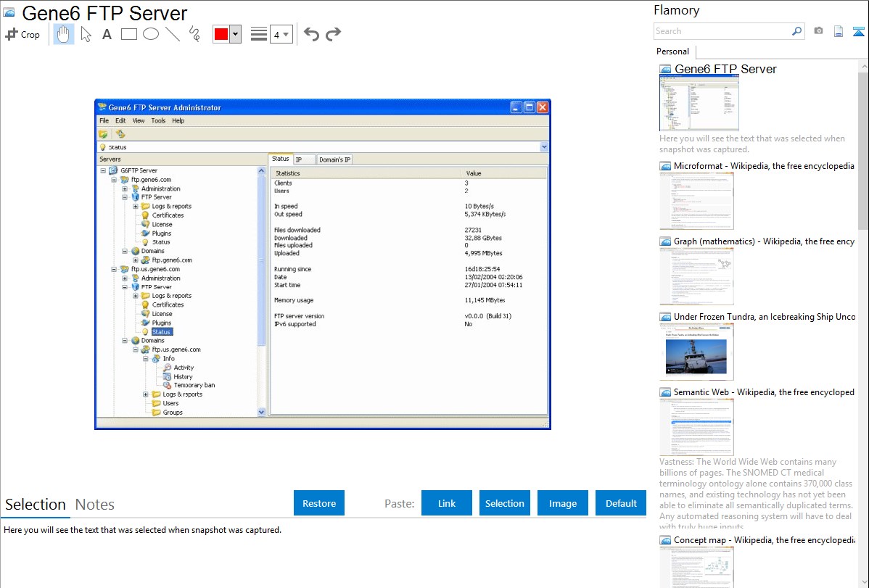Collapse the G6FTP Server tree node
The height and width of the screenshot is (588, 869).
point(103,170)
